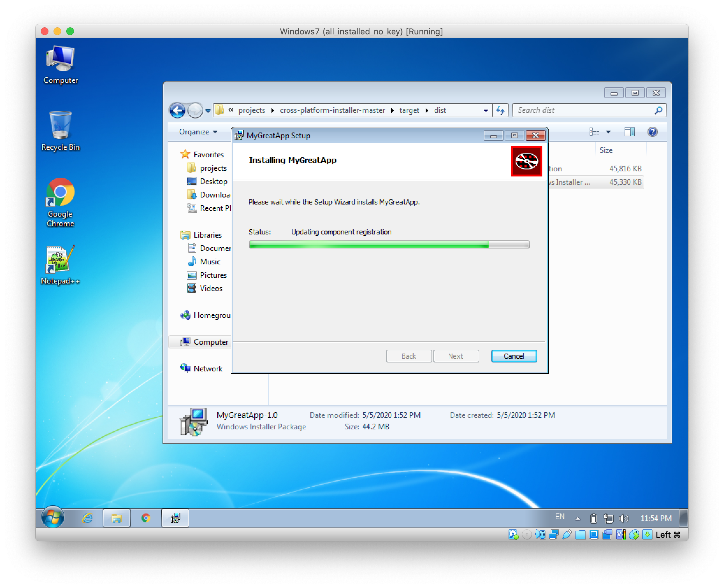The height and width of the screenshot is (588, 724).
Task: Click the 'target' breadcrumb in address bar
Action: pos(409,111)
